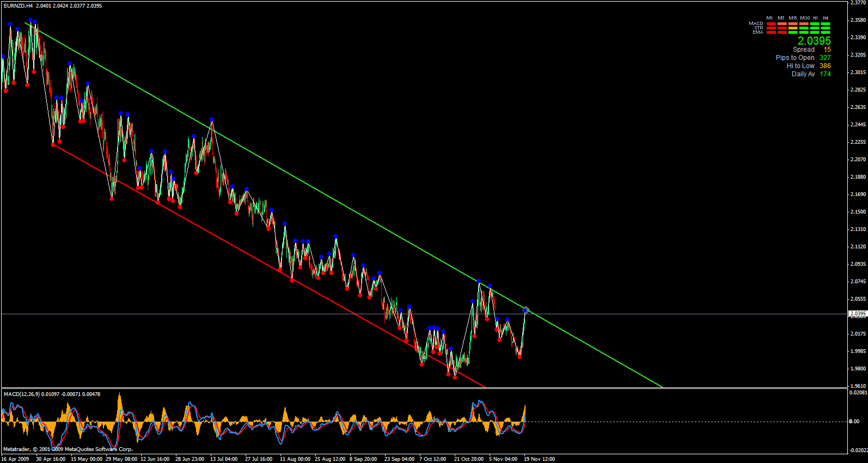Click the Hi to Low label
868x463 pixels.
coord(800,66)
